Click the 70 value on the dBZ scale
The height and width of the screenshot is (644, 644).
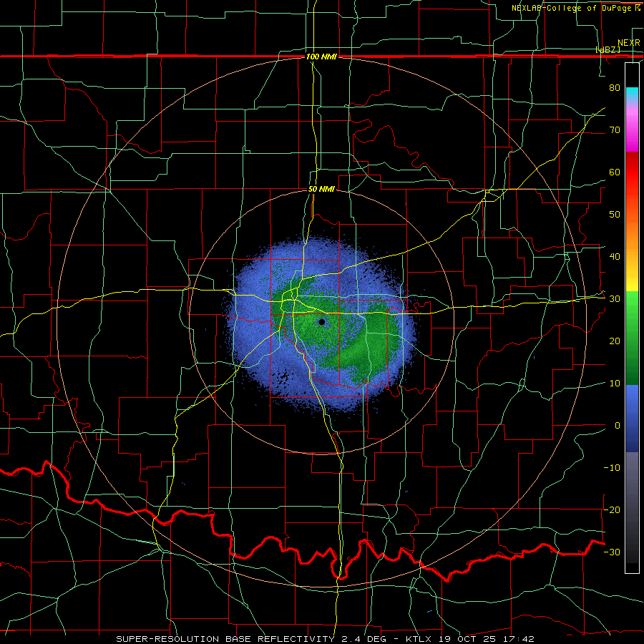tap(615, 130)
